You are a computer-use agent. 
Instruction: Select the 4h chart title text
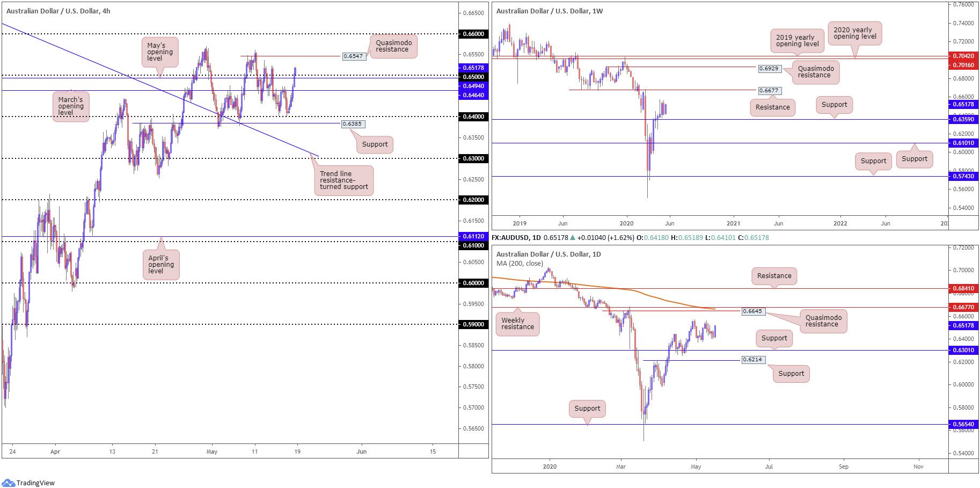click(58, 11)
